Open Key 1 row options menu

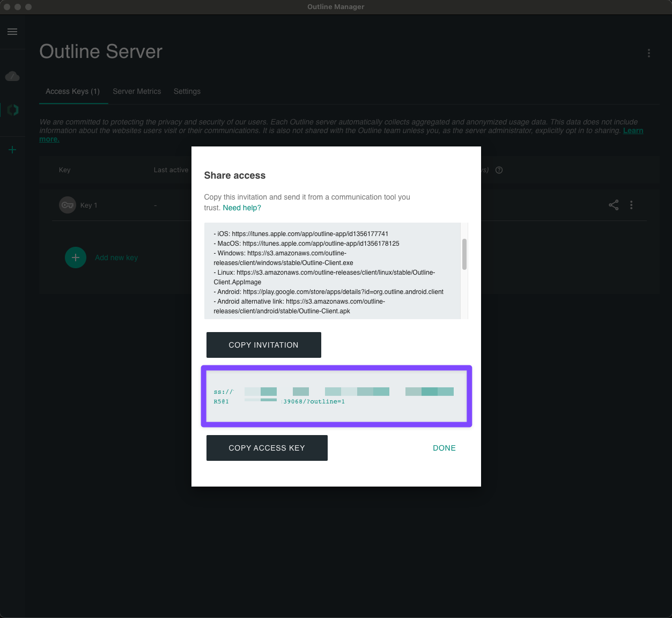click(x=631, y=205)
